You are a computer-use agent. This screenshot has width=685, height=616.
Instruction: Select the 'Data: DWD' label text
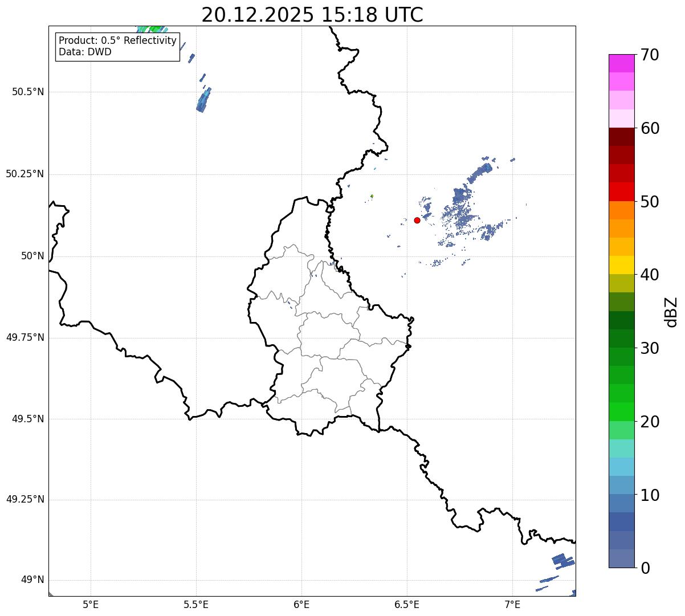[85, 52]
